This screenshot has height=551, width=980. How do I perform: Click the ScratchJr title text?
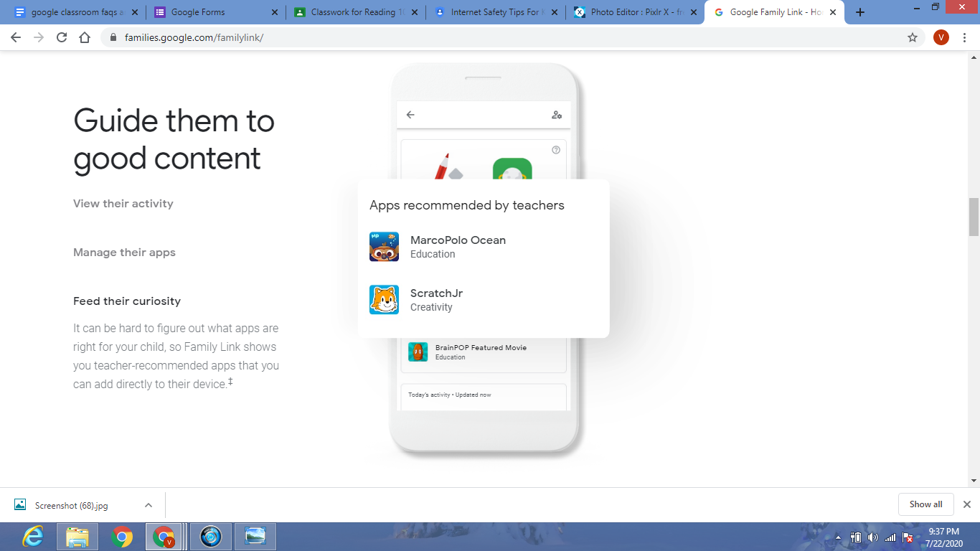(x=436, y=293)
